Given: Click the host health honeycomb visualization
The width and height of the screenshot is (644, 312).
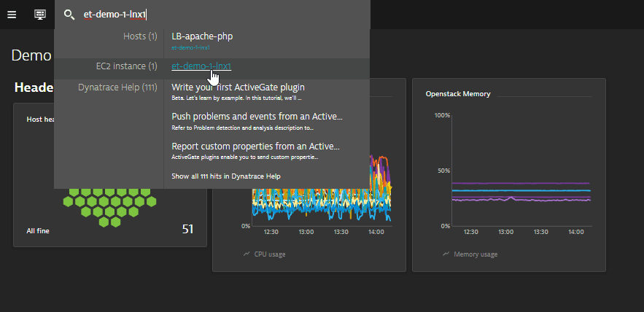Looking at the screenshot, I should tap(109, 207).
